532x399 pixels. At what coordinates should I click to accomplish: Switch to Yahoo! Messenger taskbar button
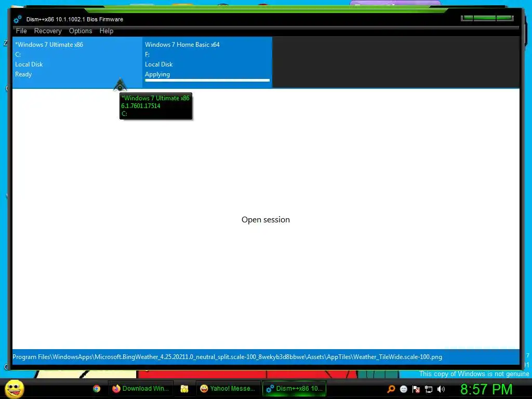coord(228,389)
